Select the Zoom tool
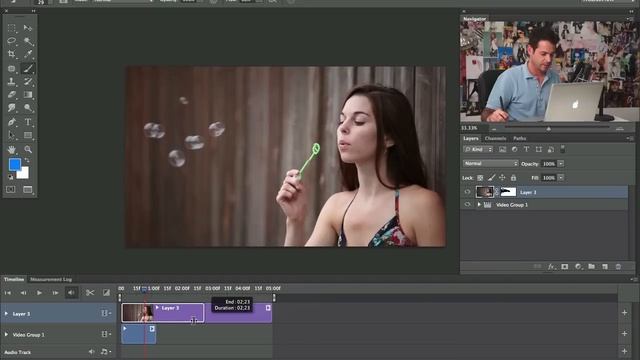This screenshot has height=360, width=640. point(28,149)
